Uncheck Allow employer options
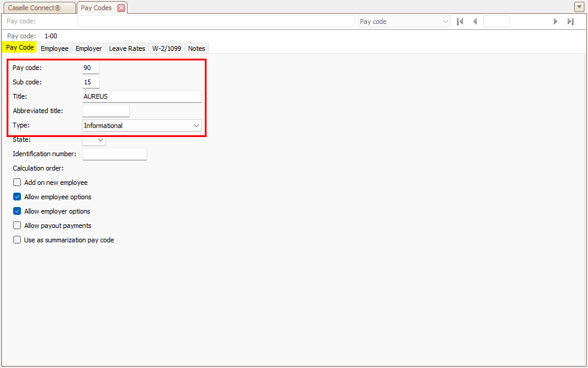 pyautogui.click(x=17, y=211)
